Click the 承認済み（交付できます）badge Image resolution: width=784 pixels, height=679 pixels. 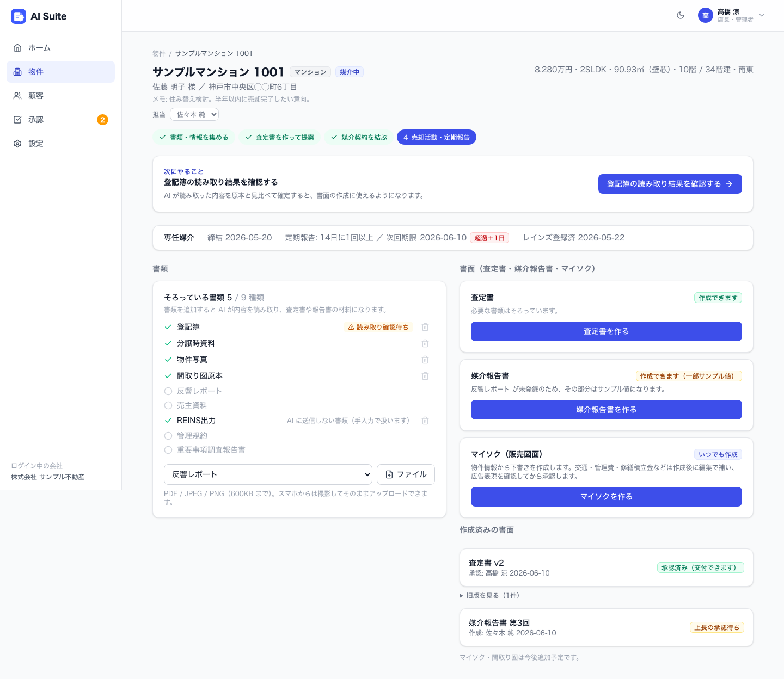pyautogui.click(x=701, y=567)
